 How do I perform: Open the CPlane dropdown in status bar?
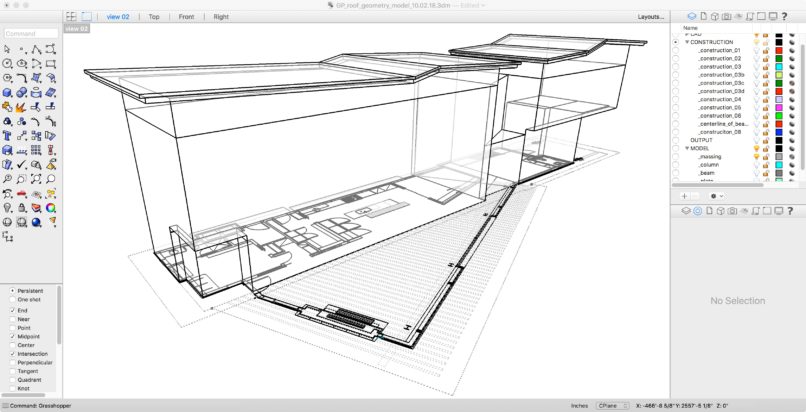611,406
